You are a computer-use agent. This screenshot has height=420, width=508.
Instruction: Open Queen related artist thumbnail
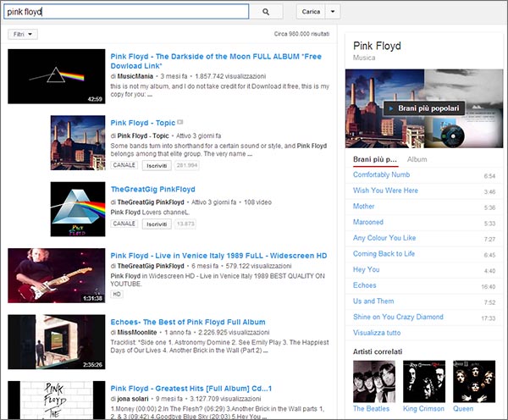[474, 381]
